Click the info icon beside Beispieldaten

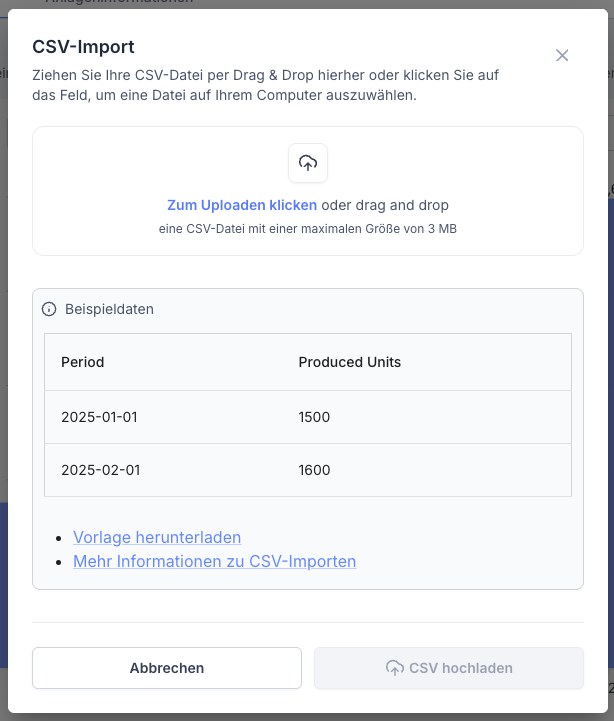click(x=49, y=309)
